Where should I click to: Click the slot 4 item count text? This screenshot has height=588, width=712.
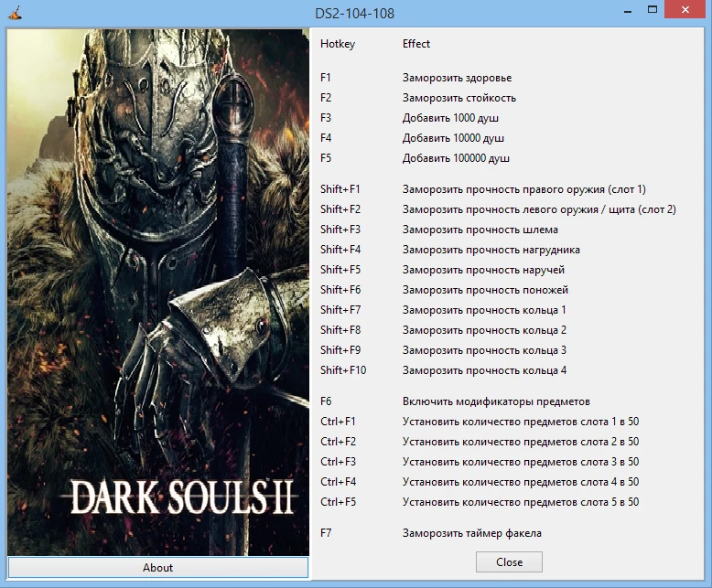pyautogui.click(x=521, y=482)
